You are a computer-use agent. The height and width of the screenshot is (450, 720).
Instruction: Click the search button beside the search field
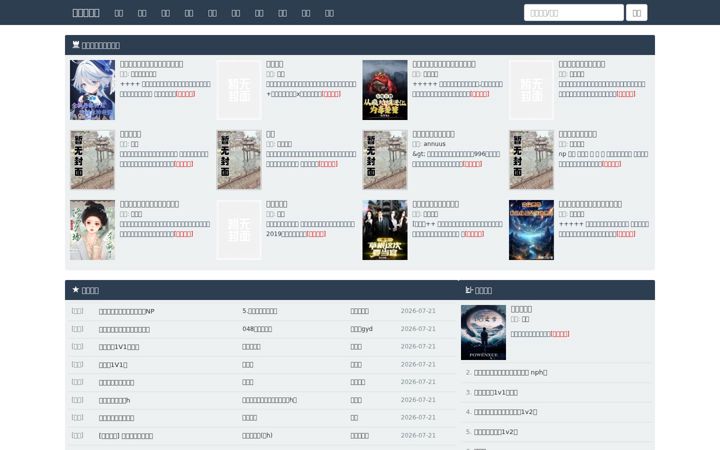pos(636,13)
